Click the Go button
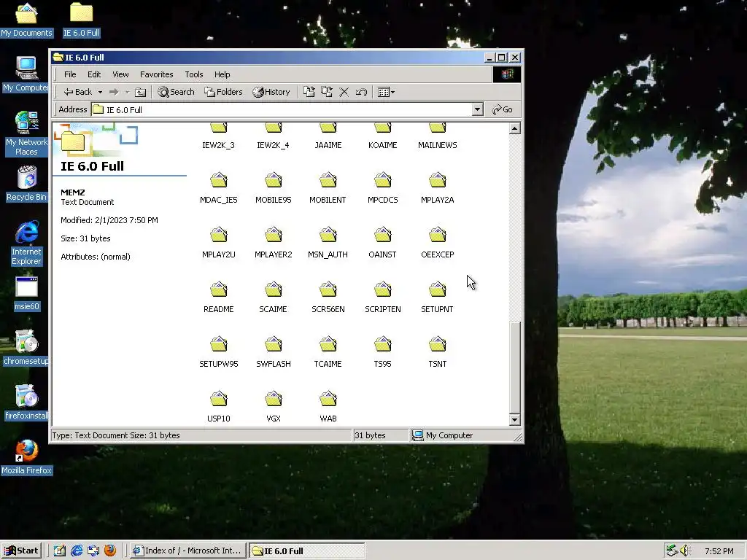The width and height of the screenshot is (747, 560). [x=503, y=109]
